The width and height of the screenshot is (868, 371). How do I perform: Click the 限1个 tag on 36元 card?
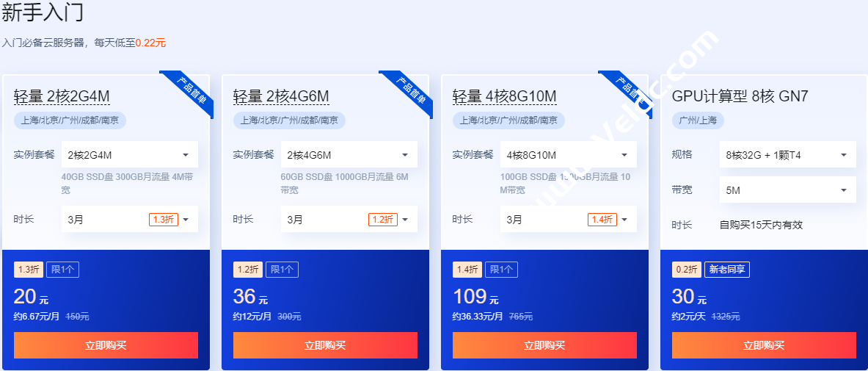click(282, 270)
